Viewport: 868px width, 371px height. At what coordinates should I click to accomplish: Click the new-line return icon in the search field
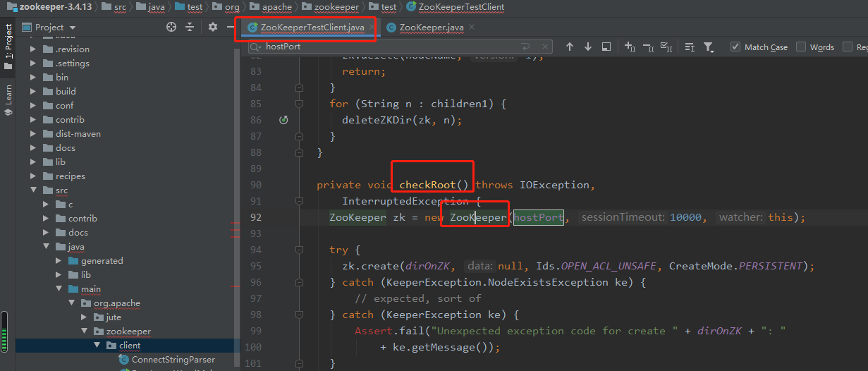[x=525, y=47]
